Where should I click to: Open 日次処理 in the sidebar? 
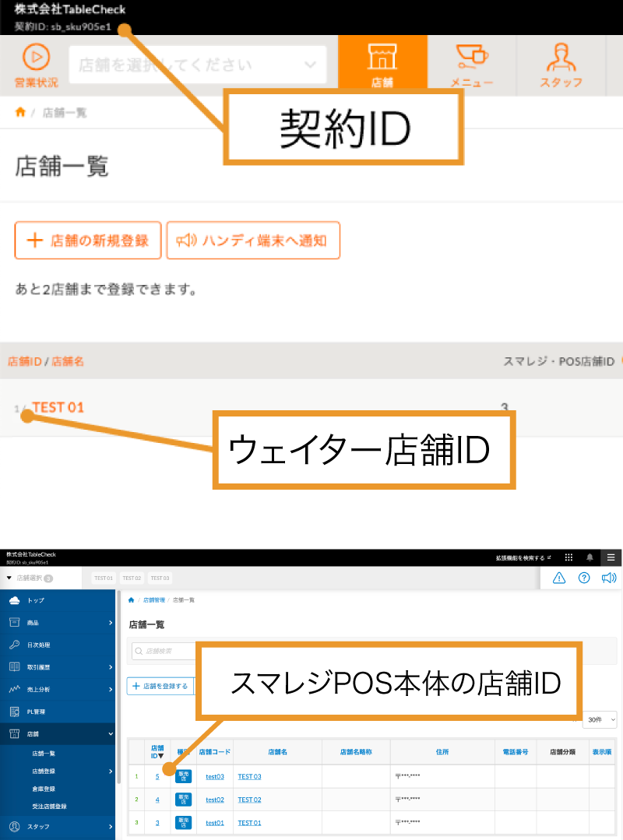[58, 645]
